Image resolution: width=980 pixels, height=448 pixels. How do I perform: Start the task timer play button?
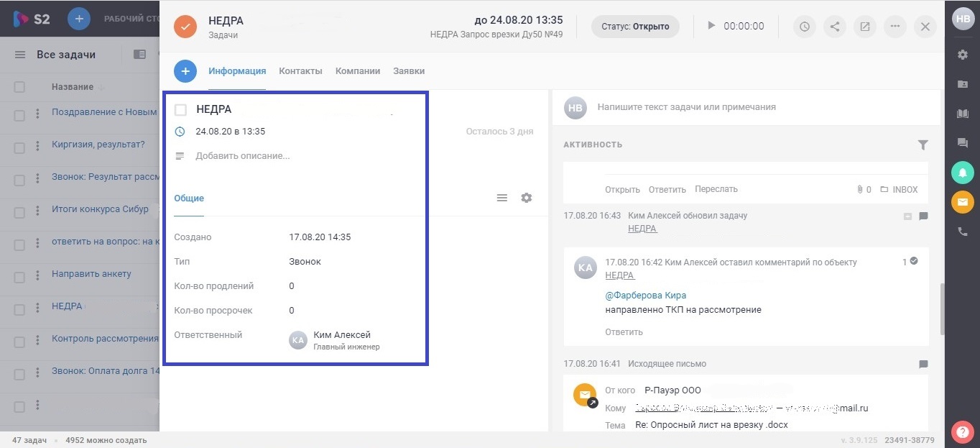[711, 26]
